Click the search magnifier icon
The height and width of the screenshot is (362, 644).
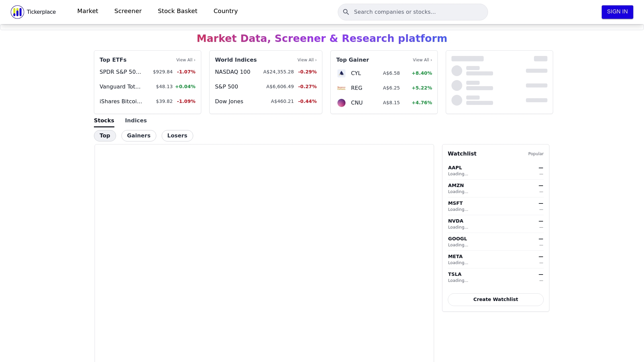click(x=346, y=12)
